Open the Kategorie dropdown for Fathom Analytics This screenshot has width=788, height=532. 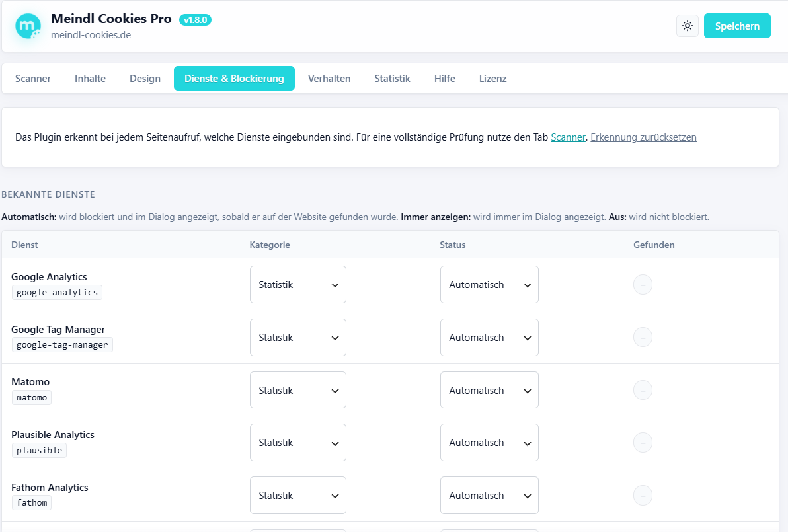click(298, 496)
